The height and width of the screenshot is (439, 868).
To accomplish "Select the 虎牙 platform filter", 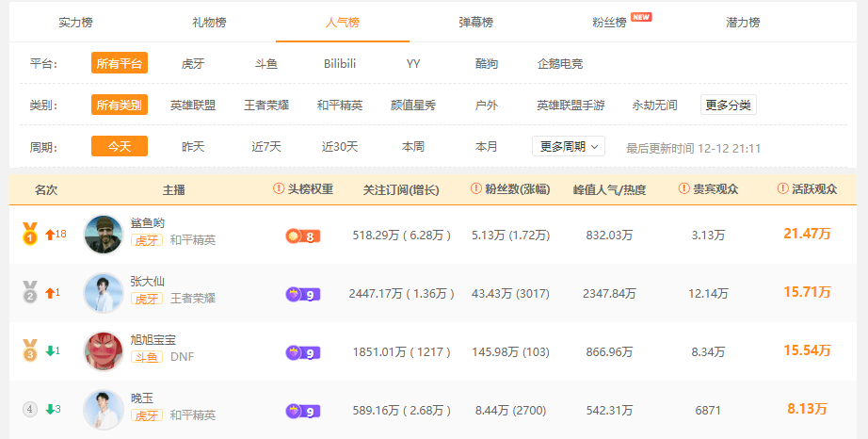I will click(193, 64).
